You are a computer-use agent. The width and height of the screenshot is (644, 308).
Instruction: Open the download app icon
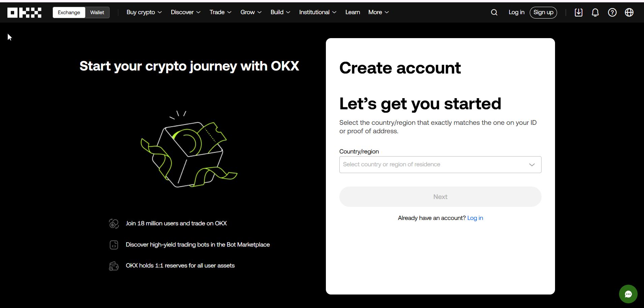click(x=578, y=12)
